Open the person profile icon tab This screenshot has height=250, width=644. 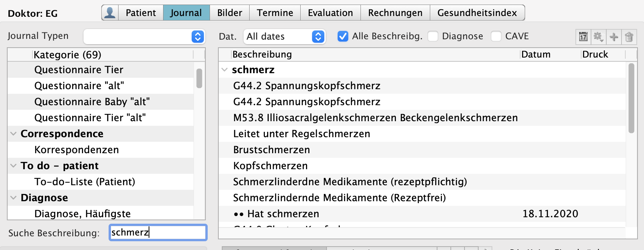pos(110,13)
